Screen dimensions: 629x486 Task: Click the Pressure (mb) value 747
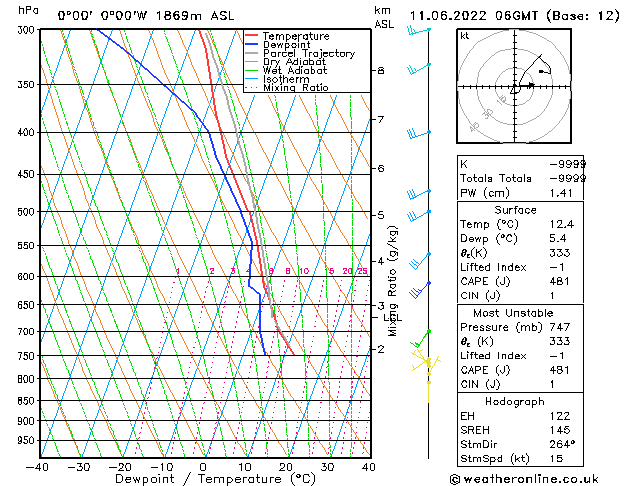tap(560, 327)
